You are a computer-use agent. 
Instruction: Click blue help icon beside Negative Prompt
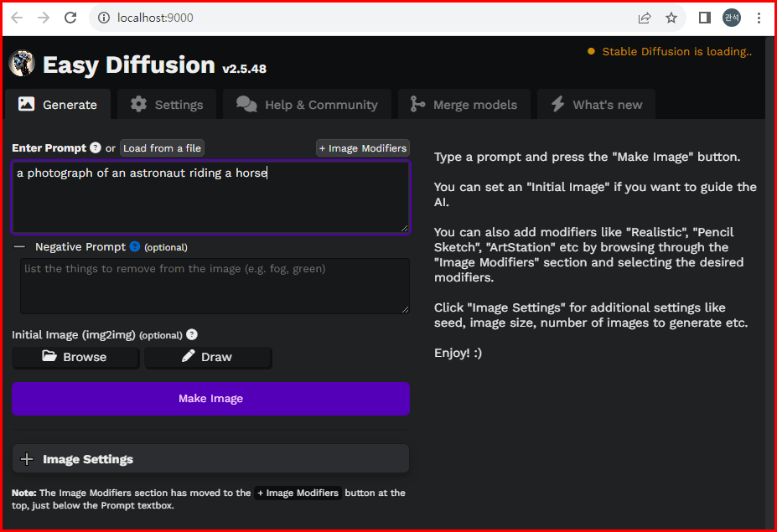click(135, 246)
